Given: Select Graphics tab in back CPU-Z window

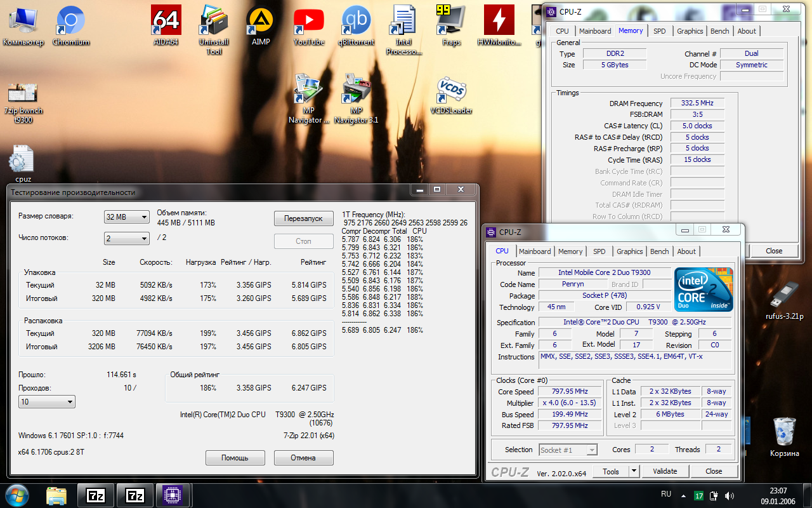Looking at the screenshot, I should 690,31.
